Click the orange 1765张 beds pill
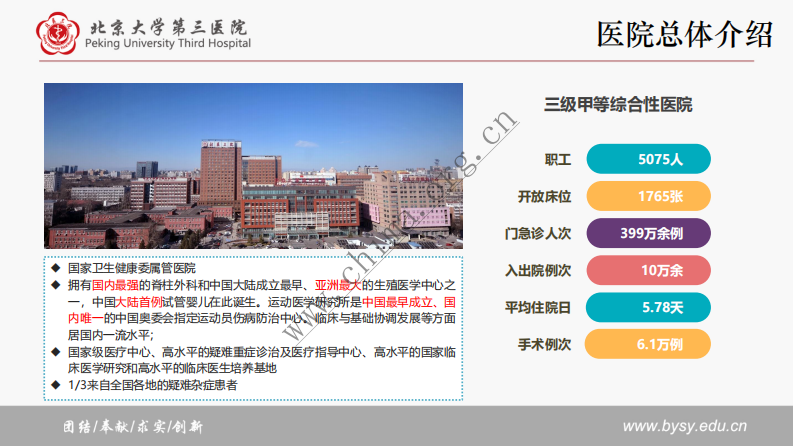Viewport: 793px width, 446px height. [647, 196]
